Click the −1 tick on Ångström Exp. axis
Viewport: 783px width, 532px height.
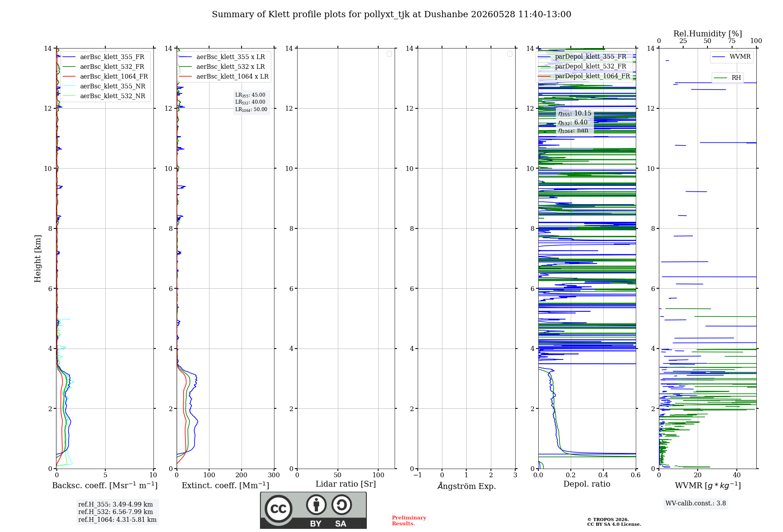(x=418, y=475)
